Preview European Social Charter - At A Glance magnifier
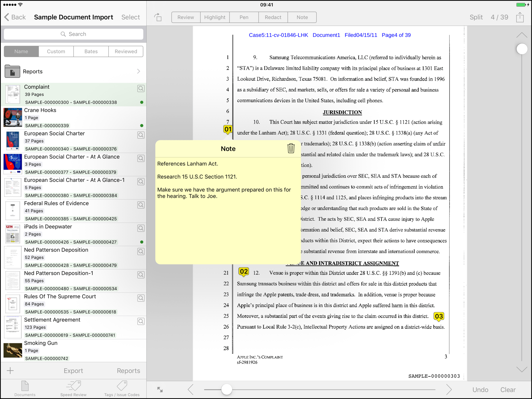 coord(141,158)
